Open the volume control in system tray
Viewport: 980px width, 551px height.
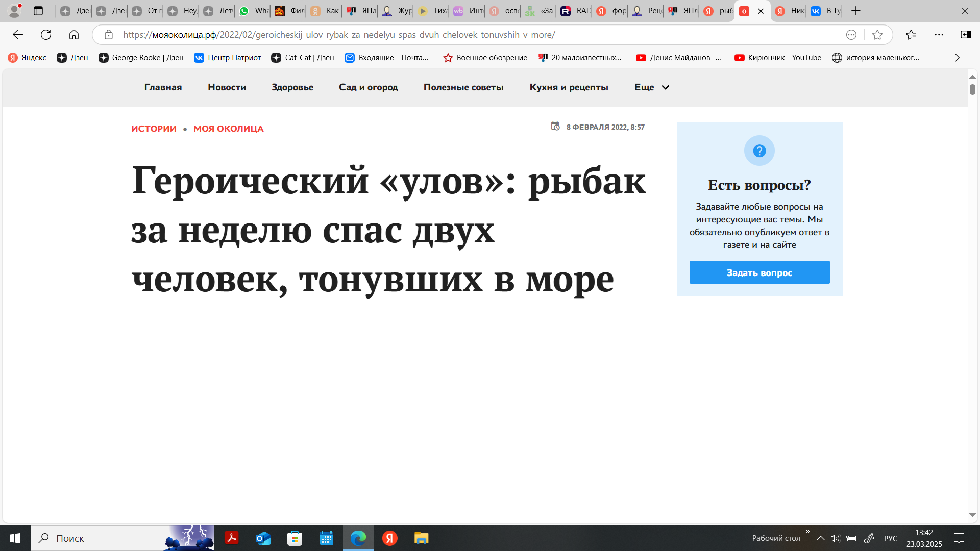(x=836, y=538)
